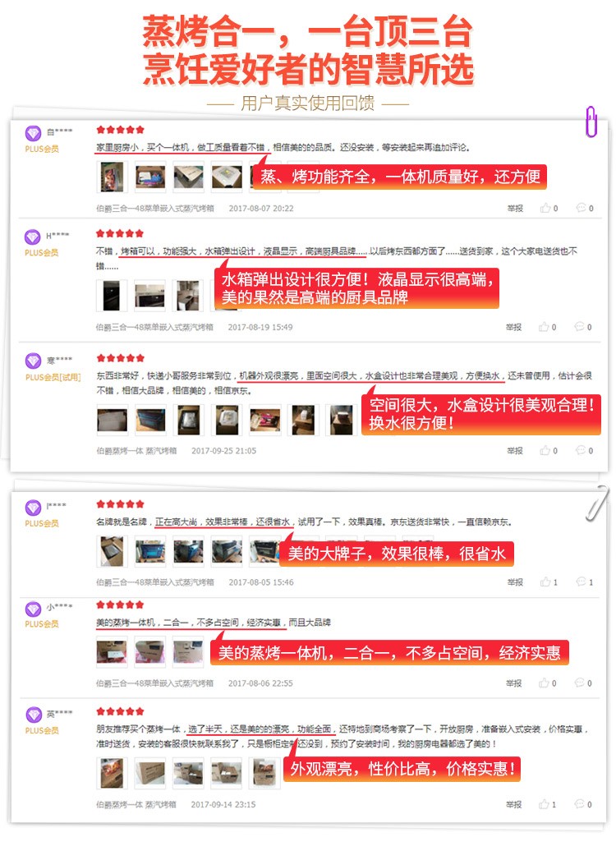The width and height of the screenshot is (616, 846).
Task: Open the first photo thumbnail in 自****'s review
Action: (113, 177)
